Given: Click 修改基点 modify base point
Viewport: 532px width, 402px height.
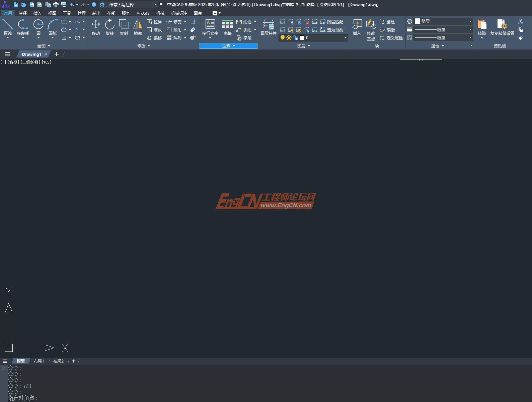Looking at the screenshot, I should pos(371,29).
